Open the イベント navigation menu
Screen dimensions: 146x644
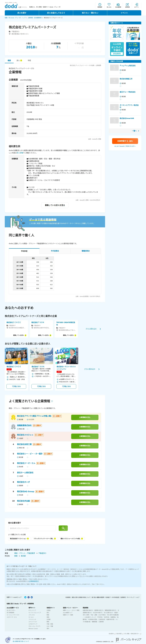(x=124, y=13)
